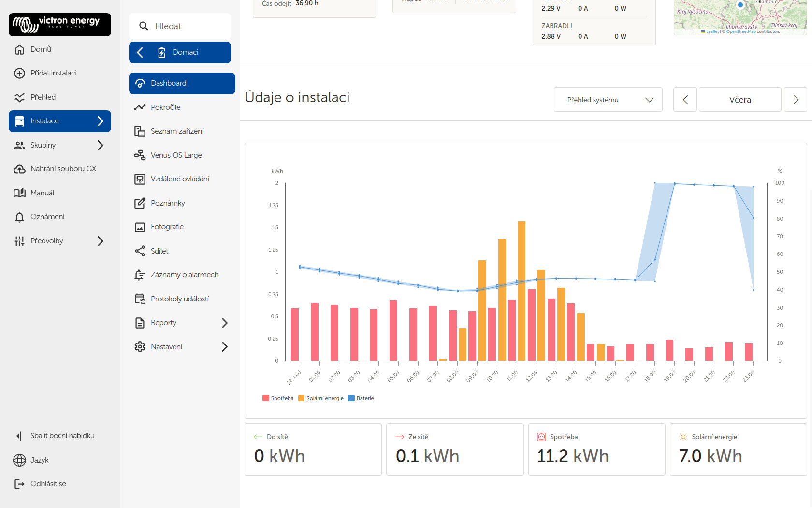Screen dimensions: 812x508
Task: Open the Pokročilé menu item
Action: [x=166, y=107]
